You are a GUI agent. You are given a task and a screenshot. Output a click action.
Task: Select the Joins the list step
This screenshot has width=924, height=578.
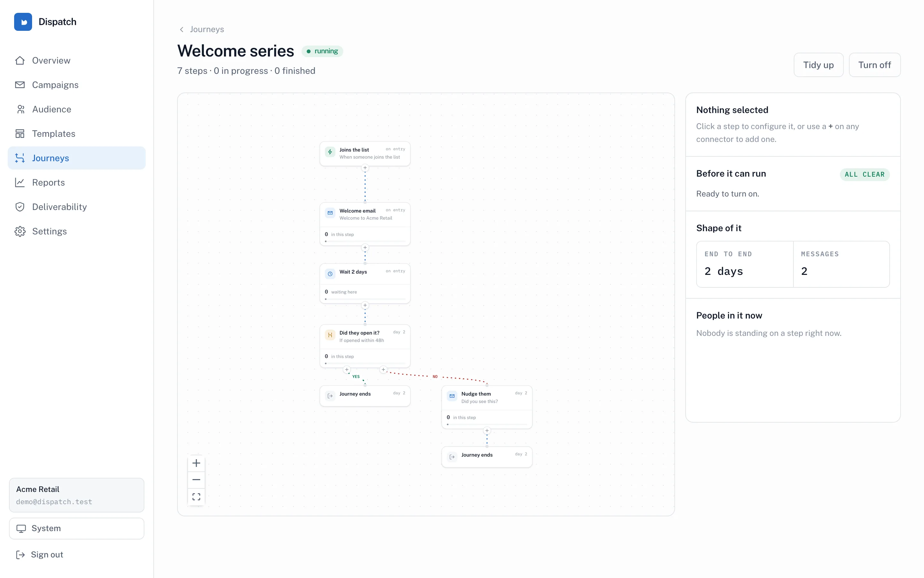(x=365, y=154)
